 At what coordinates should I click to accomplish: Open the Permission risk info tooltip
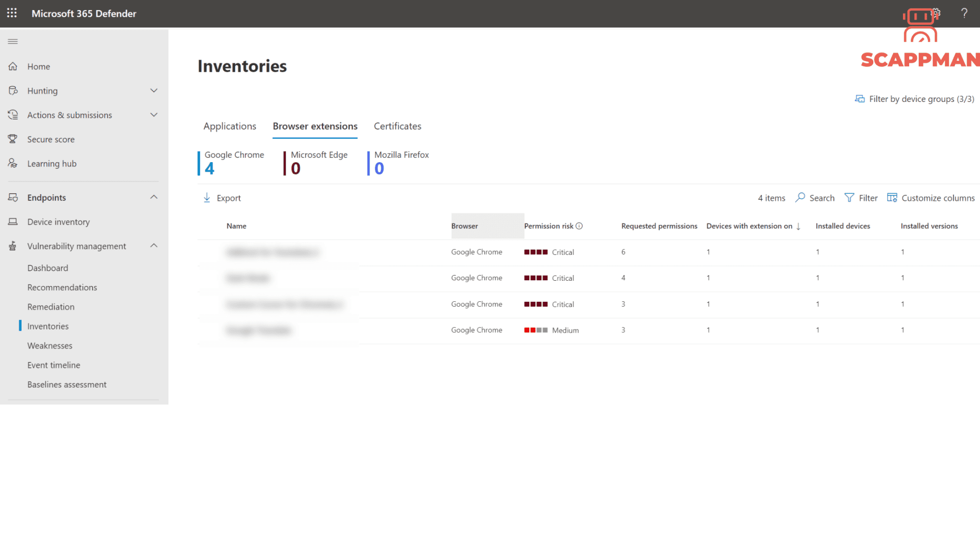[x=579, y=226]
